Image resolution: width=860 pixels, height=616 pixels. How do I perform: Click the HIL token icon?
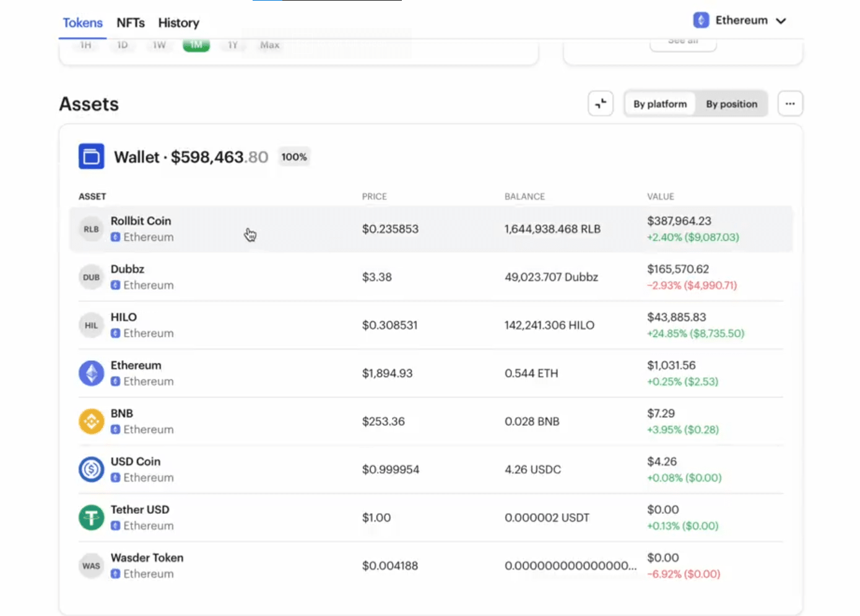(x=92, y=326)
